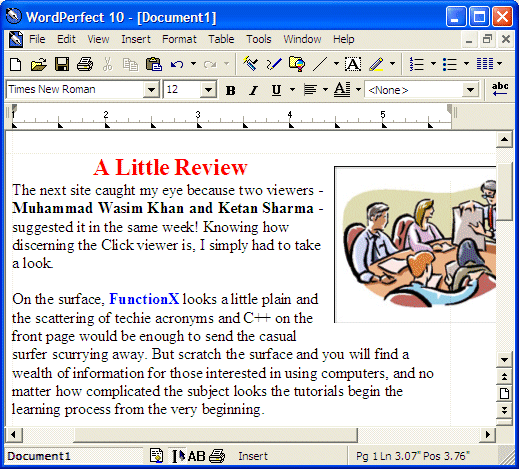519x469 pixels.
Task: Open the numbering dropdown arrow
Action: click(x=433, y=63)
